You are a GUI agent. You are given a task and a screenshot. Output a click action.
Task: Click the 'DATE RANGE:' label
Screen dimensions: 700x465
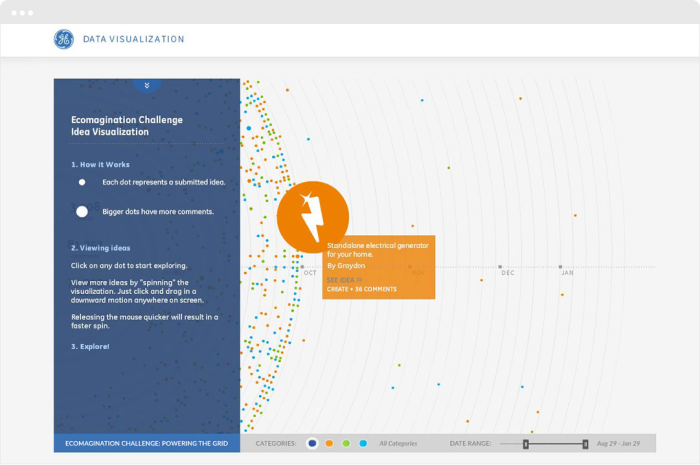(470, 444)
